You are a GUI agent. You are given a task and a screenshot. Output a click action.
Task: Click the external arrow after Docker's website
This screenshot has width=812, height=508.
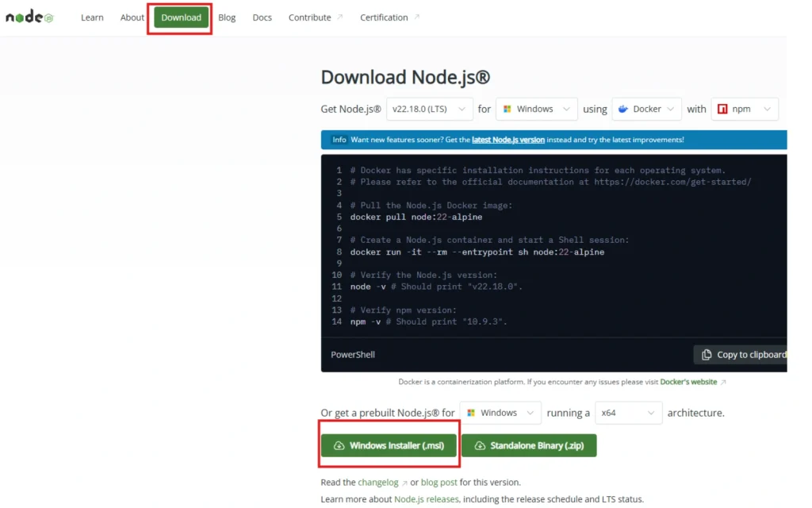tap(723, 382)
